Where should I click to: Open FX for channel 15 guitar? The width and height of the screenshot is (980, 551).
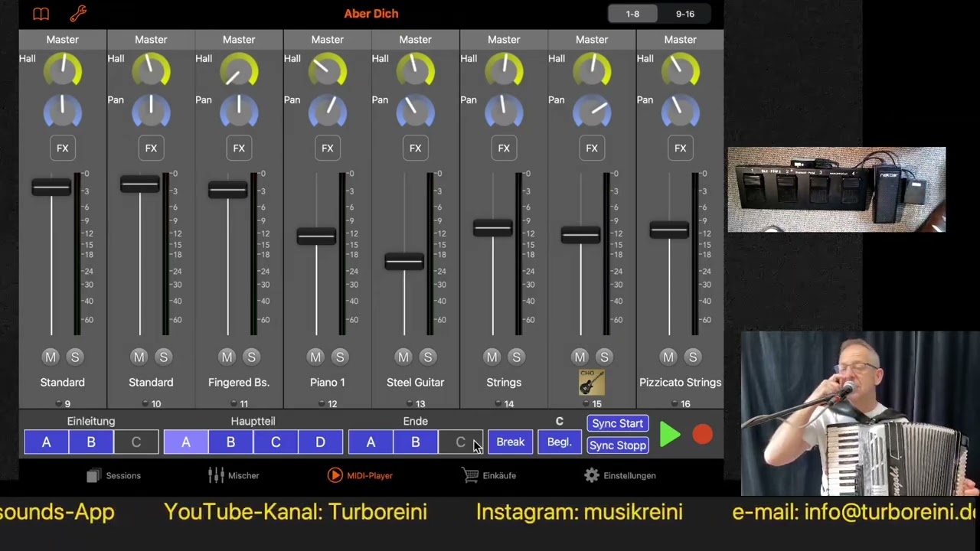click(592, 148)
